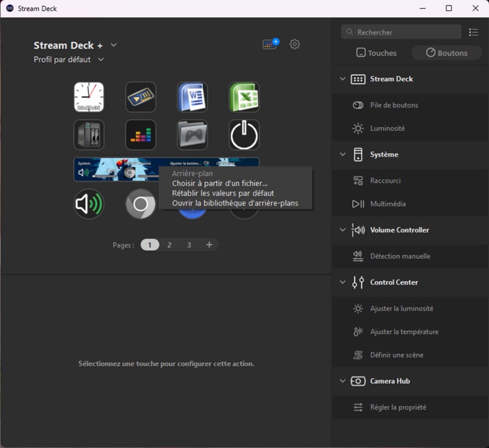489x448 pixels.
Task: Click the power button key icon
Action: [x=244, y=135]
